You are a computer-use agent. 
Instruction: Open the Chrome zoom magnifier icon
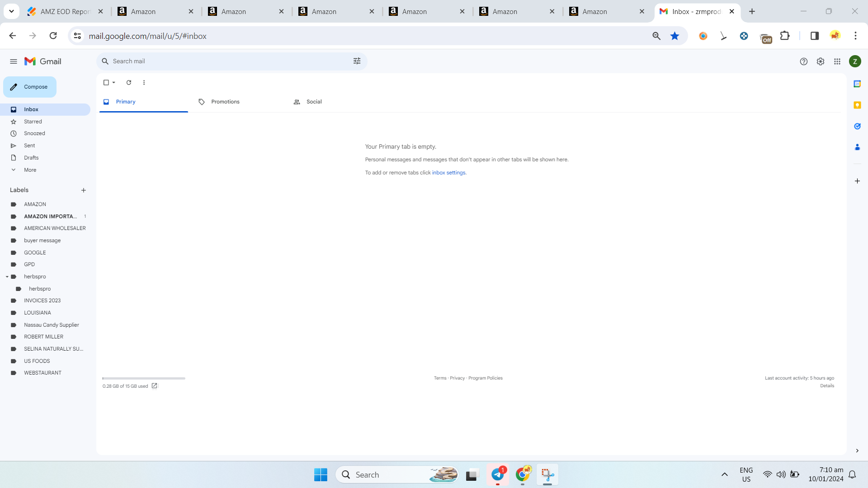(x=656, y=36)
